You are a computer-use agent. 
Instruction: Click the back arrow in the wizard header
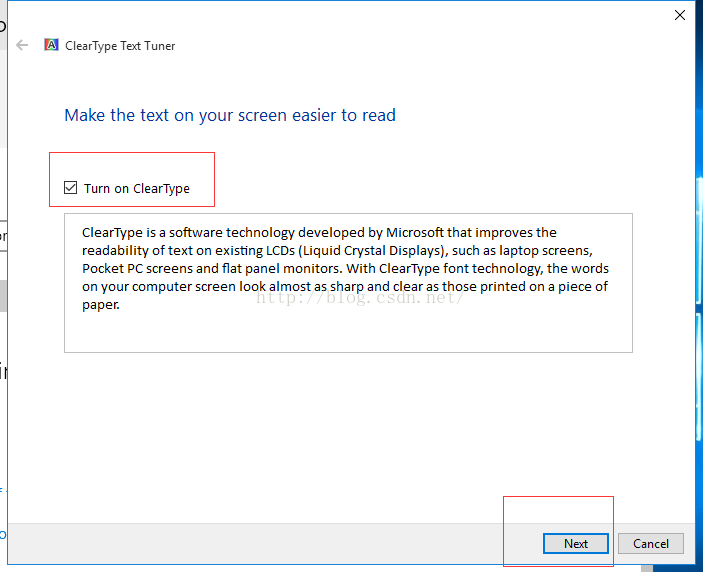22,45
